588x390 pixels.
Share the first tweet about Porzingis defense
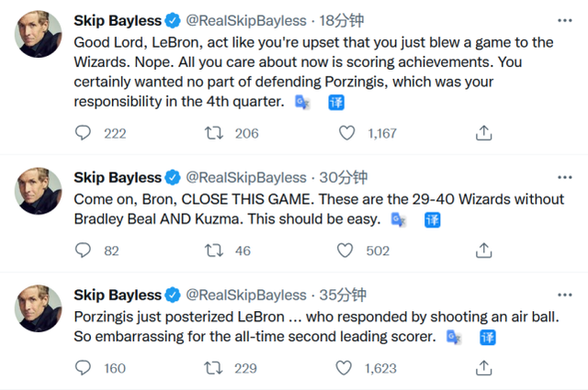coord(483,133)
